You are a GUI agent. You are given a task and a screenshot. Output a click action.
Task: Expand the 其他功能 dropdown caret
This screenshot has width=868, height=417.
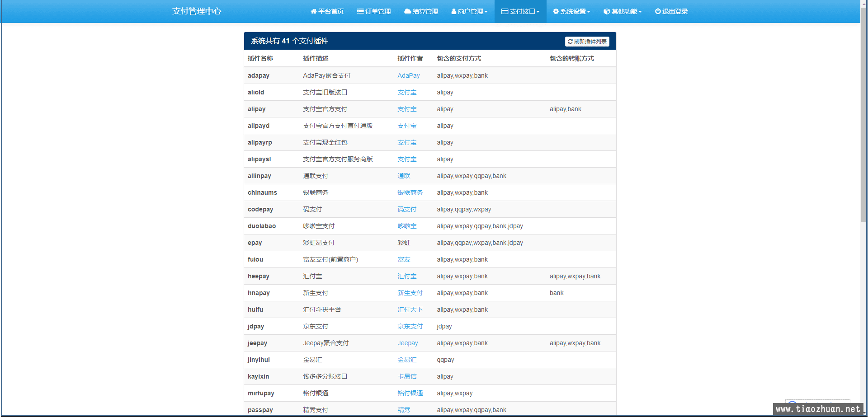click(640, 12)
